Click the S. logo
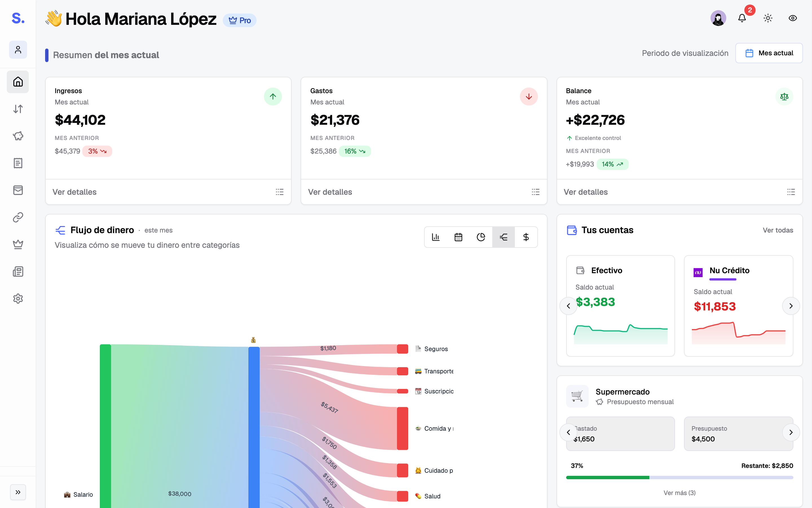Screen dimensions: 812x508 click(18, 18)
